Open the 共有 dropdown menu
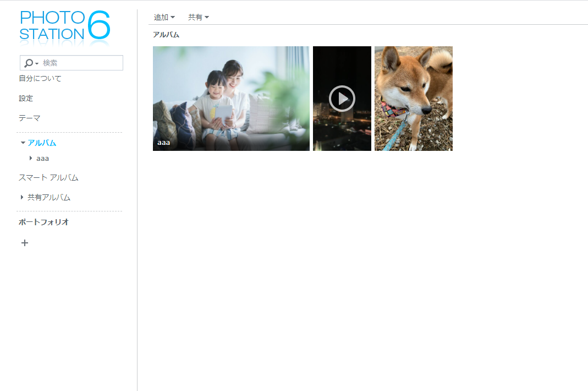Image resolution: width=588 pixels, height=391 pixels. [x=199, y=17]
